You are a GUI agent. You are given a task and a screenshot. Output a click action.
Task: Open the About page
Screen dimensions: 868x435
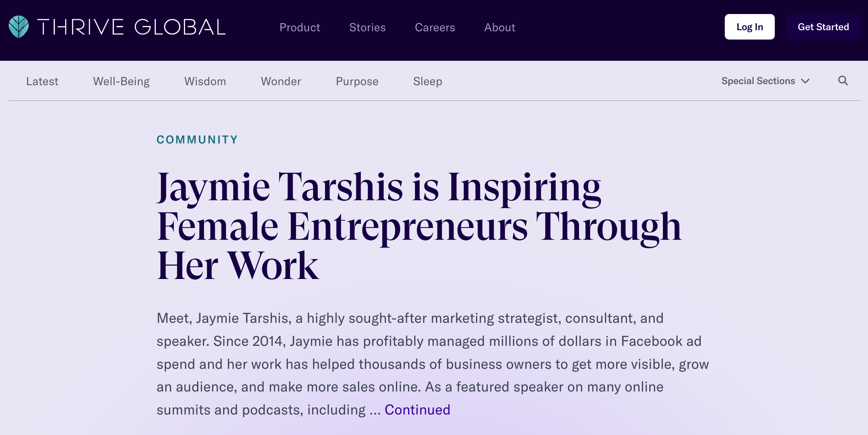pyautogui.click(x=499, y=27)
